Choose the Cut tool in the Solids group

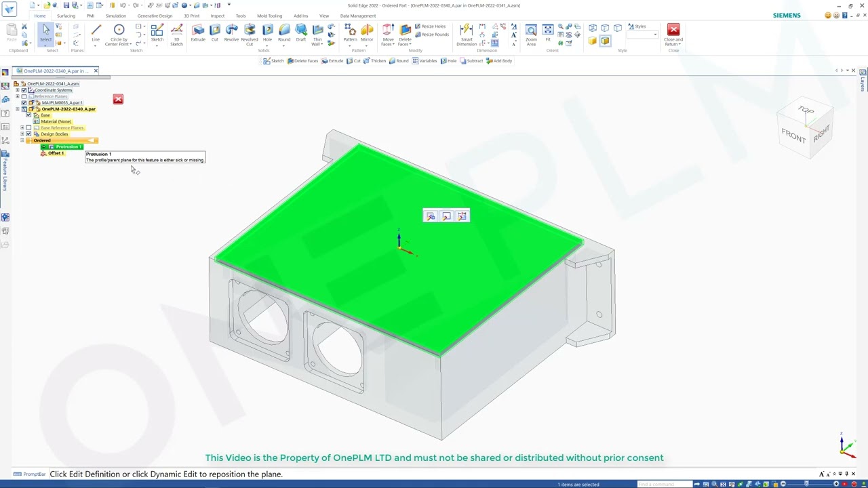click(x=215, y=33)
